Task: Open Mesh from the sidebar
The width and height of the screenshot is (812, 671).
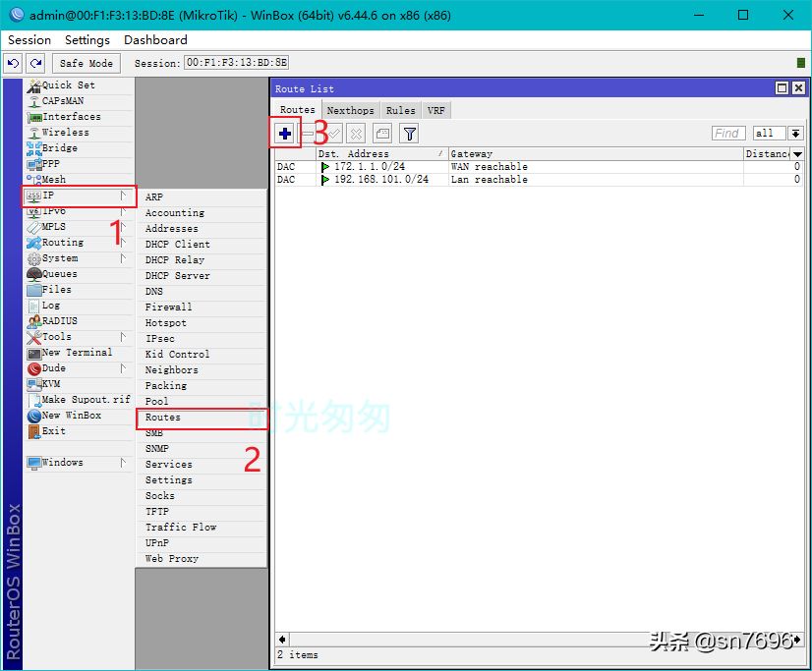Action: point(80,180)
